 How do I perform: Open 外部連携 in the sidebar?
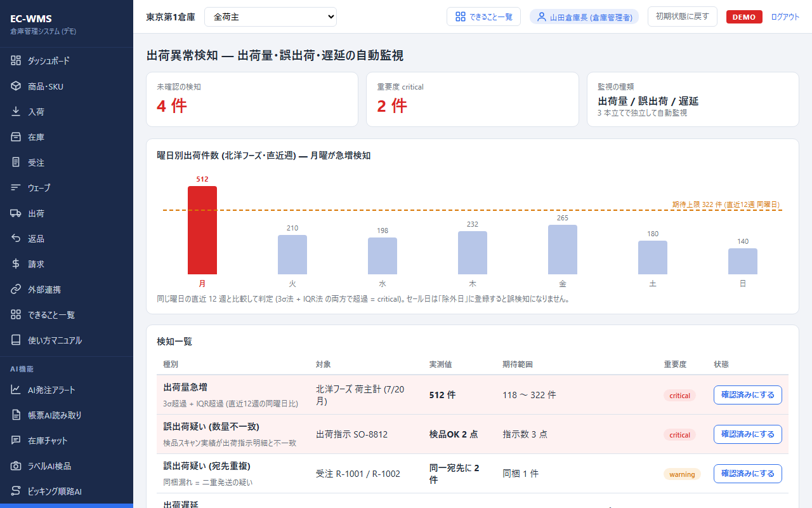click(x=67, y=290)
